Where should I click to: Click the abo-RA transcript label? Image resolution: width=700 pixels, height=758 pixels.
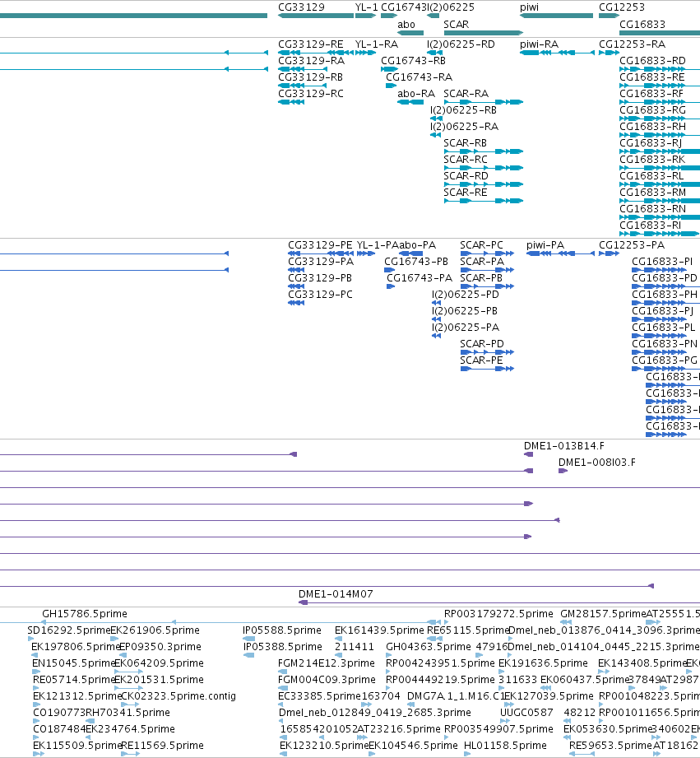point(416,94)
